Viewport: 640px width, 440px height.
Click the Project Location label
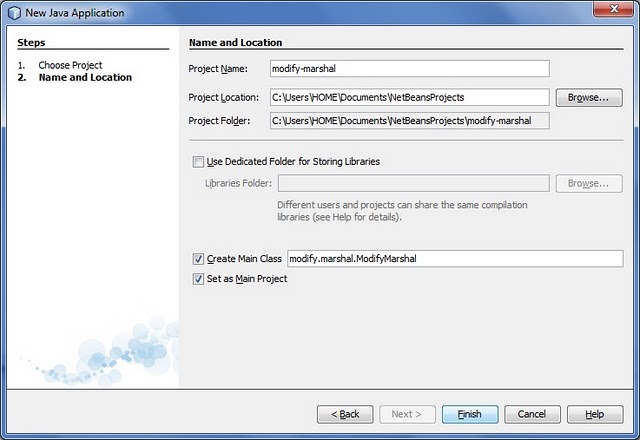pos(223,98)
